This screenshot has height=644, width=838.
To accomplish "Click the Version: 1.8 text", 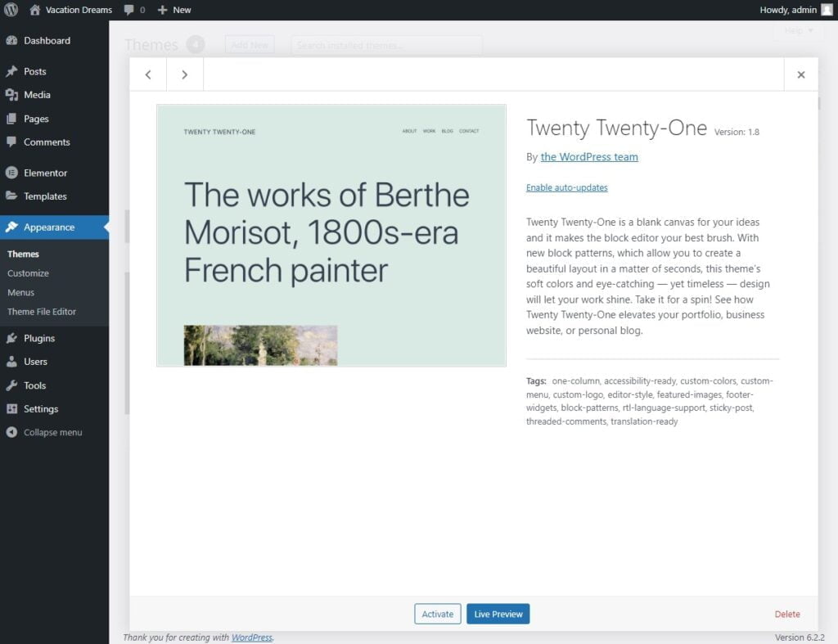I will tap(737, 132).
